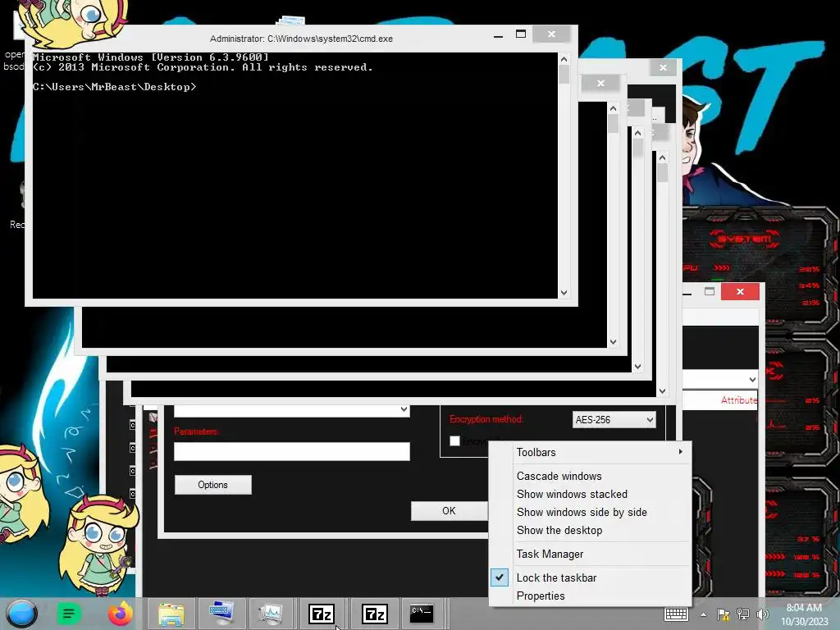The height and width of the screenshot is (630, 840).
Task: Close the front Administrator cmd.exe window
Action: (x=551, y=34)
